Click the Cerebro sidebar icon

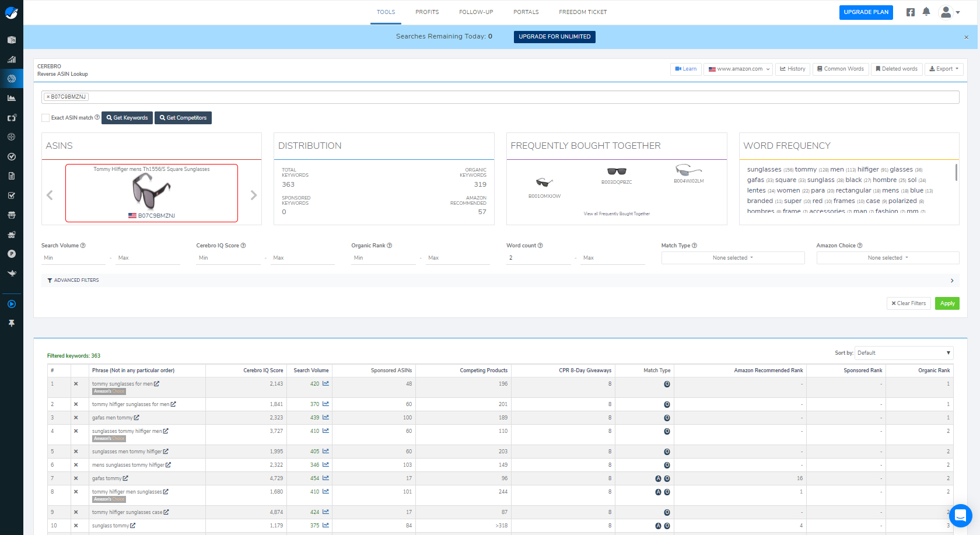(x=12, y=79)
